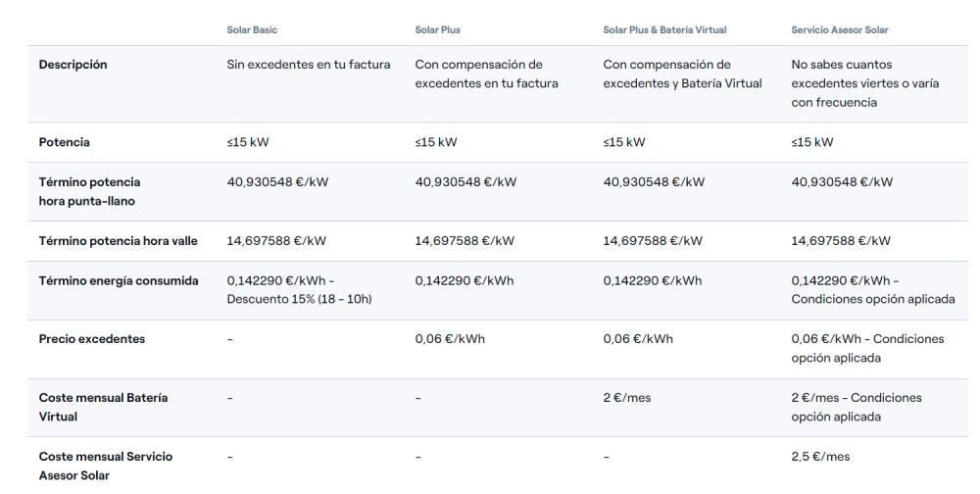Click the Precio excedentes row label

click(92, 339)
